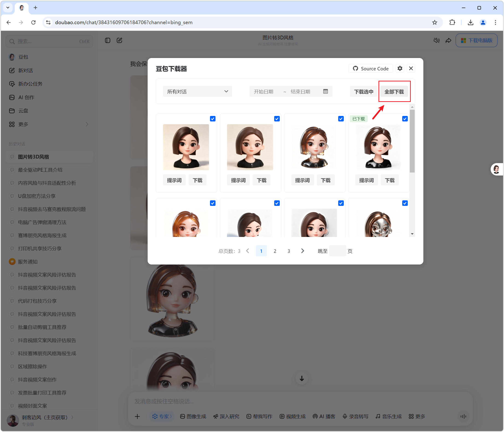Open history chat 代码打包技巧分享

tap(49, 301)
